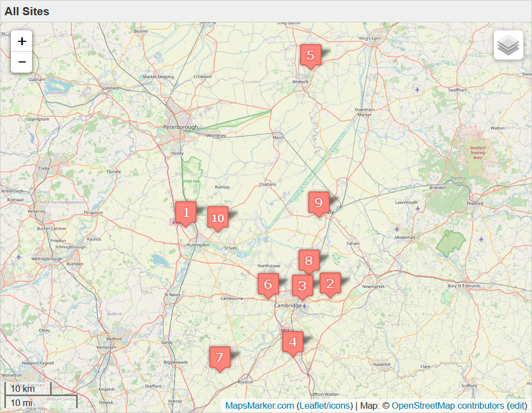Open the MapsMarker.com link

click(x=260, y=406)
